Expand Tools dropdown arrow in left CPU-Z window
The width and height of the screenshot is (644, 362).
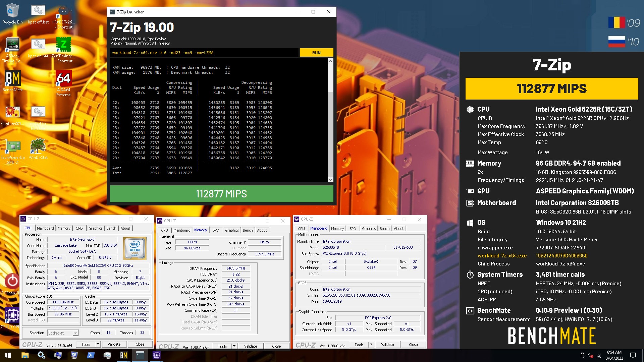[98, 344]
